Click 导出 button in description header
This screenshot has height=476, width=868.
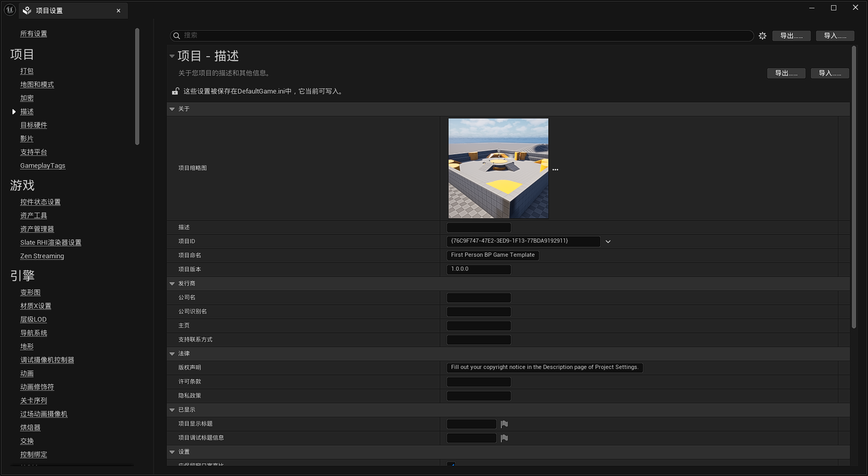pyautogui.click(x=786, y=73)
